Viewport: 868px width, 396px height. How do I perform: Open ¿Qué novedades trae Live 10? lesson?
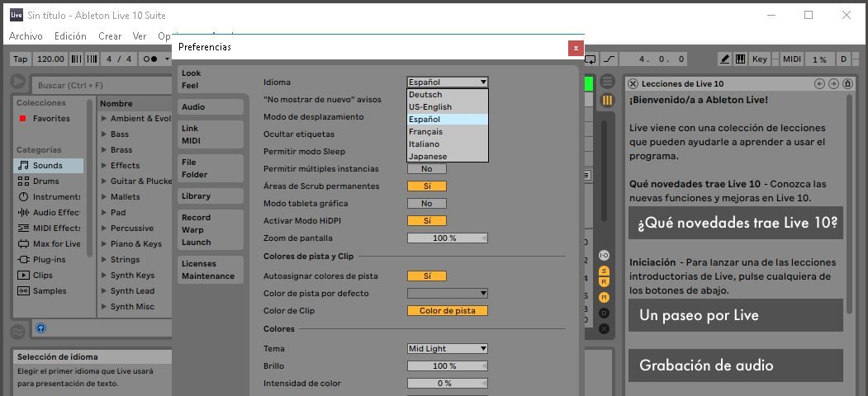pyautogui.click(x=736, y=223)
